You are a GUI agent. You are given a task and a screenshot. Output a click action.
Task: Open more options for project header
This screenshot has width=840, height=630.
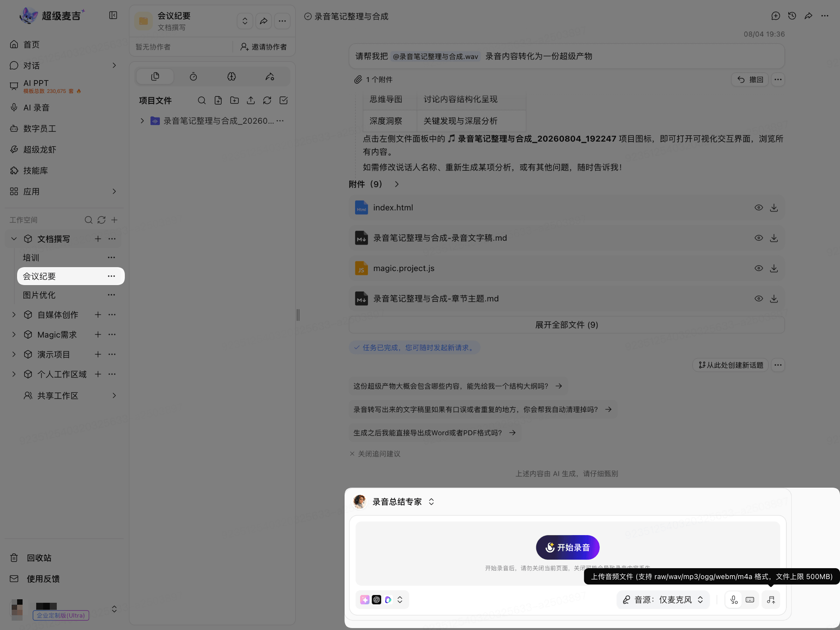(282, 21)
